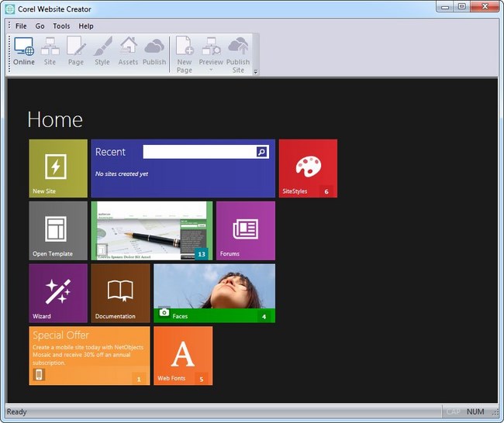Open the Go menu
The height and width of the screenshot is (423, 504).
40,26
